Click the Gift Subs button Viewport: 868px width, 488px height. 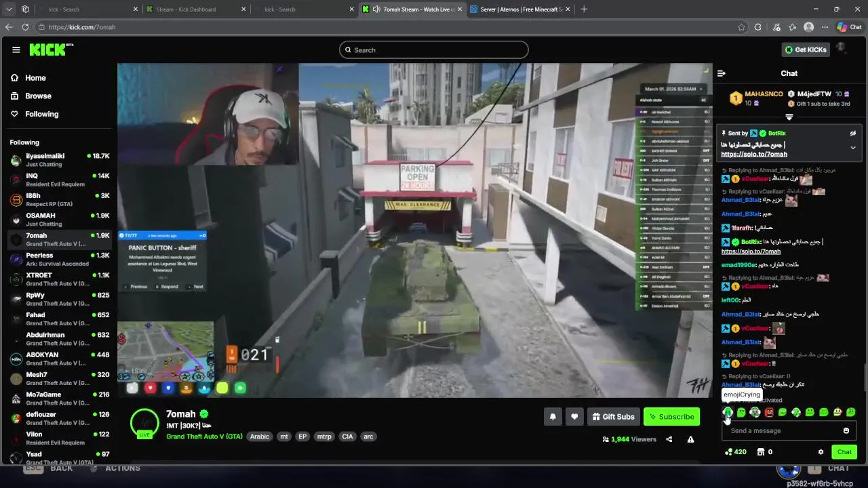613,417
